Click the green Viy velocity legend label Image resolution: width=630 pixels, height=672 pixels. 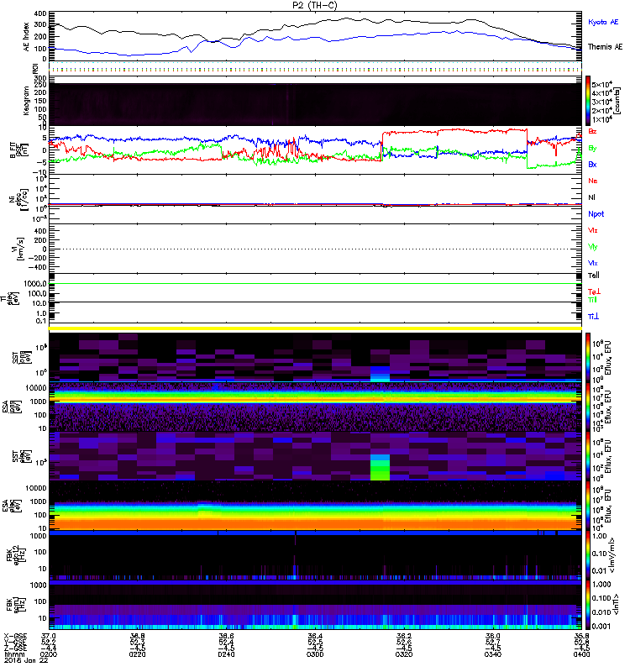click(592, 247)
